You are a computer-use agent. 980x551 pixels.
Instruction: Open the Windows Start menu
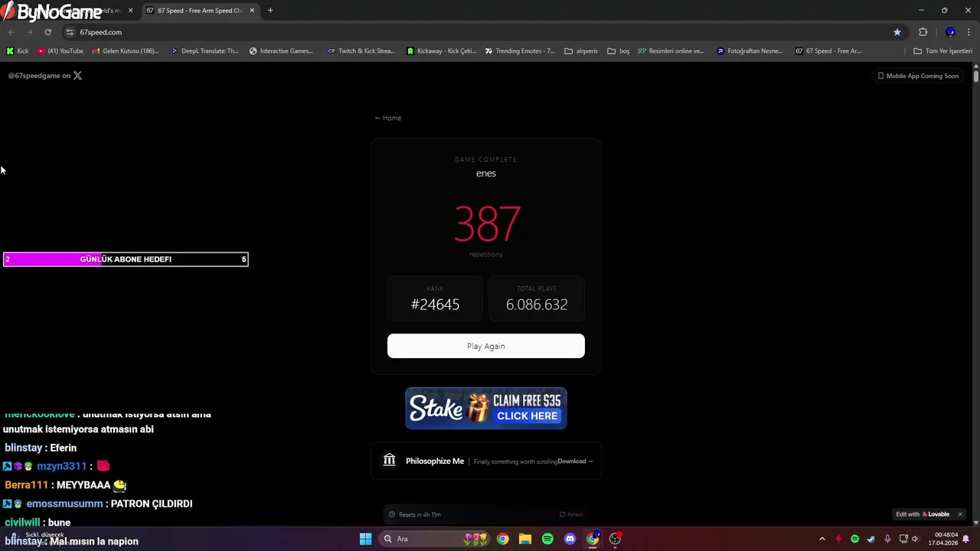pyautogui.click(x=365, y=539)
